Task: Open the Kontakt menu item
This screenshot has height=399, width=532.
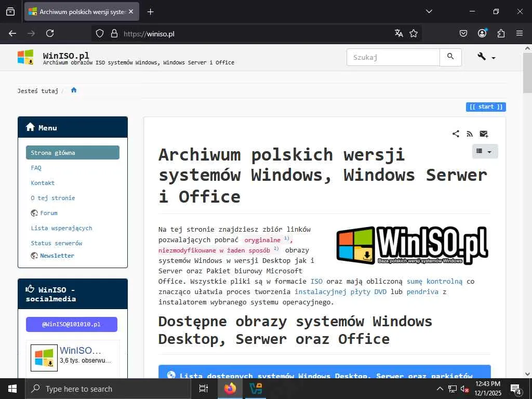Action: click(x=43, y=183)
